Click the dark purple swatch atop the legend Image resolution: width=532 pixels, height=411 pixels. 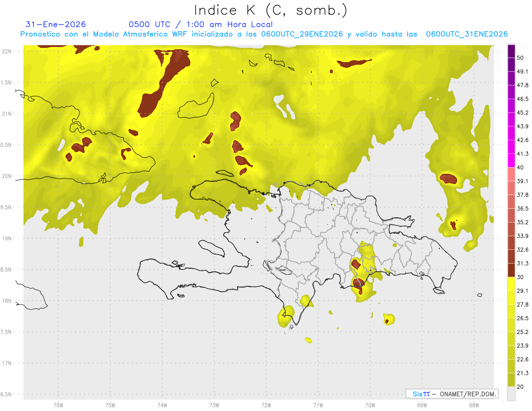coord(511,51)
